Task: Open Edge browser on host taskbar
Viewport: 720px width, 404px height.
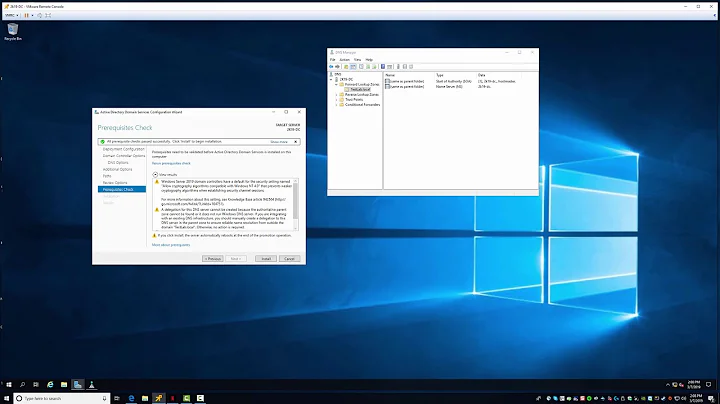Action: tap(131, 398)
